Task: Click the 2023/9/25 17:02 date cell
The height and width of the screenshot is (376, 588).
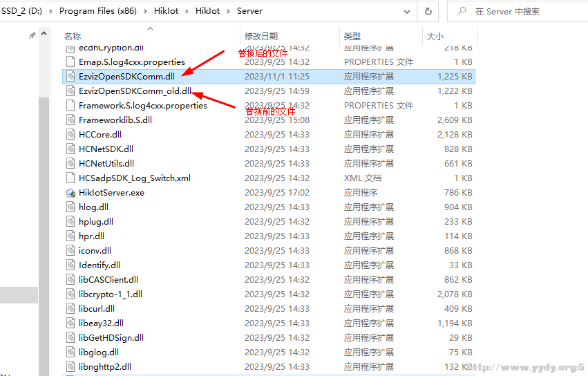Action: pyautogui.click(x=277, y=193)
